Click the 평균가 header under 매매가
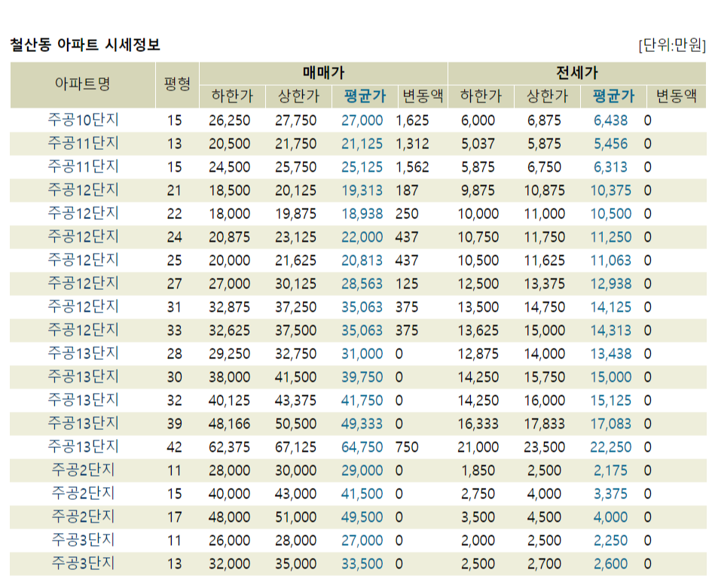Screen dimensions: 712x588 coord(365,96)
